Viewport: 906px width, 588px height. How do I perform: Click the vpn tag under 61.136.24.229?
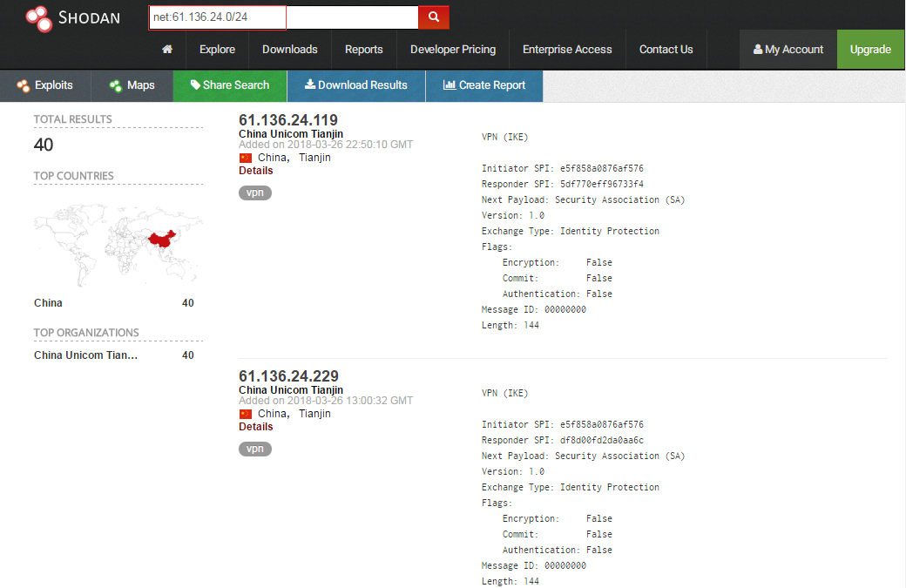point(254,449)
